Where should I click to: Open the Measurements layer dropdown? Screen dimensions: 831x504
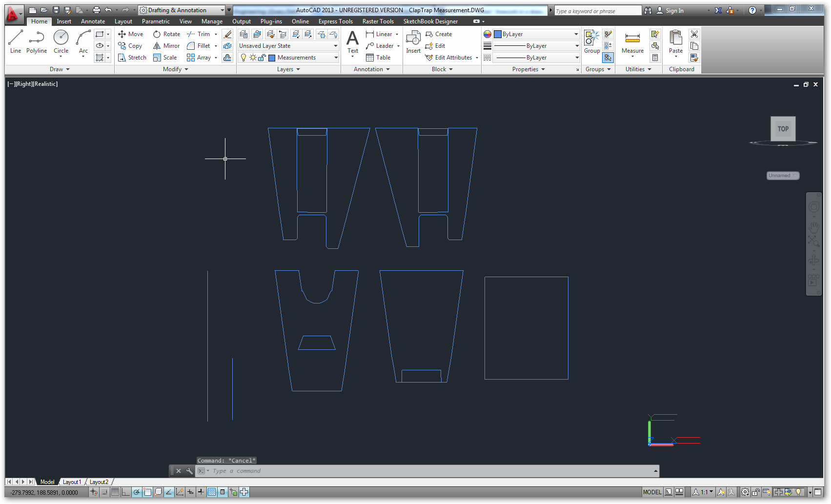pyautogui.click(x=303, y=58)
